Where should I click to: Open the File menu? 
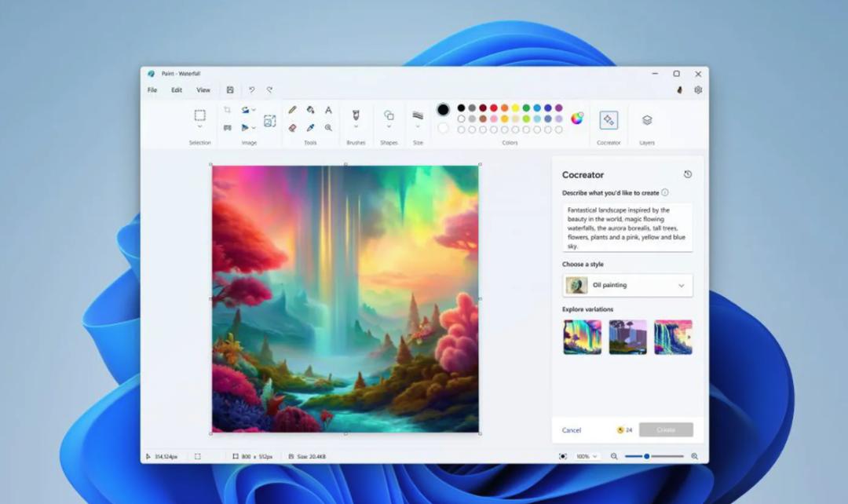(x=152, y=89)
